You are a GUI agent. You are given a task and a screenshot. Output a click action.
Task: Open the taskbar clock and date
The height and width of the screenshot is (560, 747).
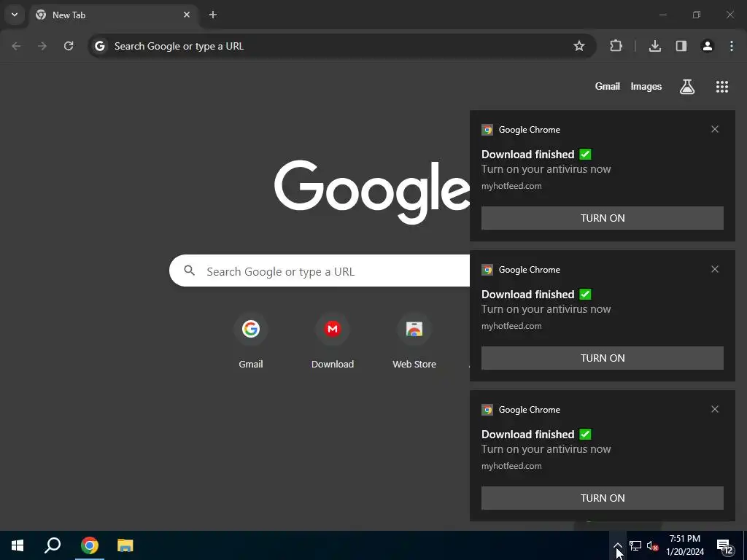pyautogui.click(x=685, y=545)
